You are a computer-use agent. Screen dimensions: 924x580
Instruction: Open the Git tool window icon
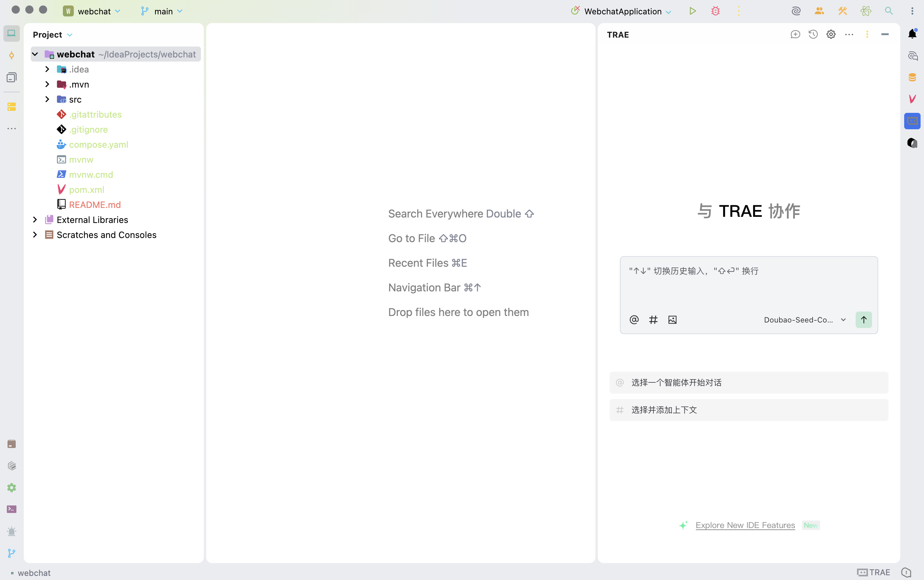pyautogui.click(x=12, y=553)
